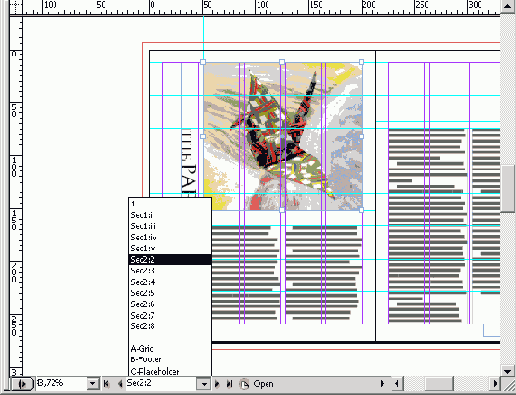Click the vertical scrollbar down arrow
This screenshot has width=516, height=395.
[x=507, y=371]
